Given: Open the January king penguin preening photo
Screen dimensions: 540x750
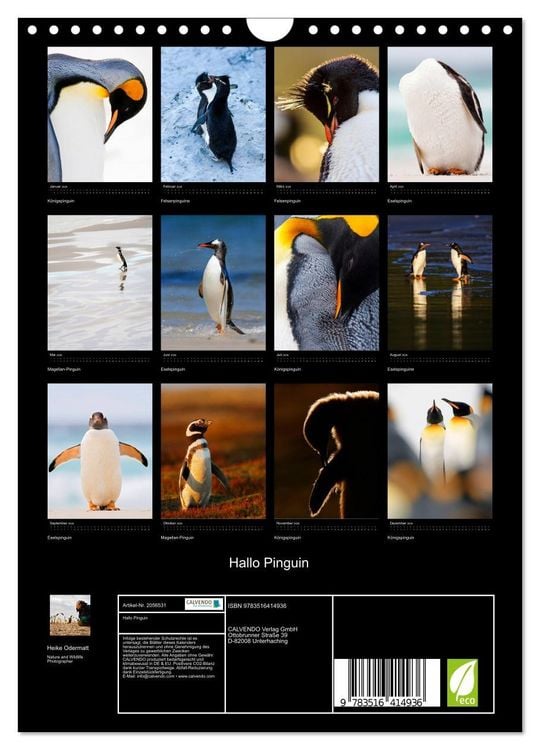Looking at the screenshot, I should 100,114.
